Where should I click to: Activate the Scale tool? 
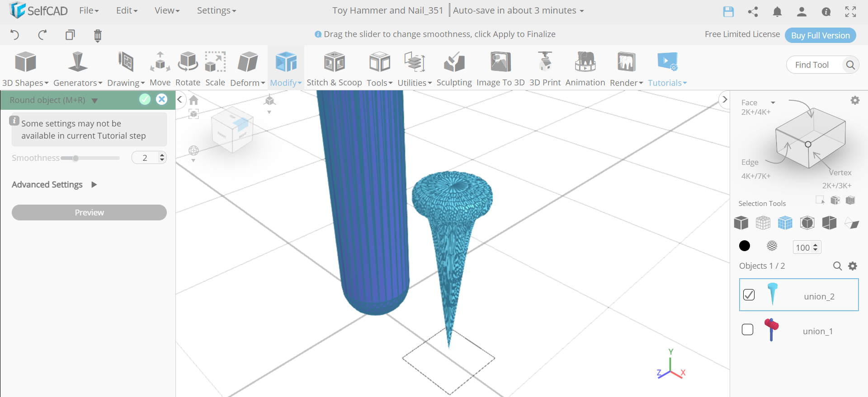coord(215,69)
